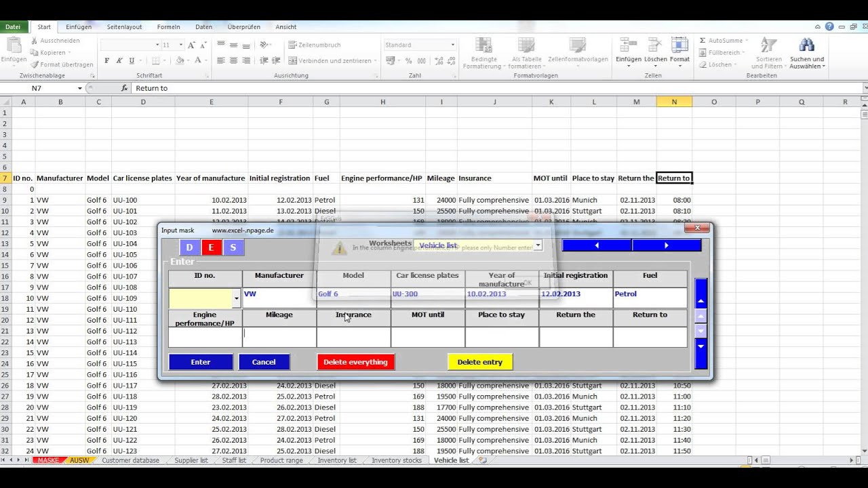The width and height of the screenshot is (868, 488).
Task: Click the blue previous arrow button
Action: [597, 245]
